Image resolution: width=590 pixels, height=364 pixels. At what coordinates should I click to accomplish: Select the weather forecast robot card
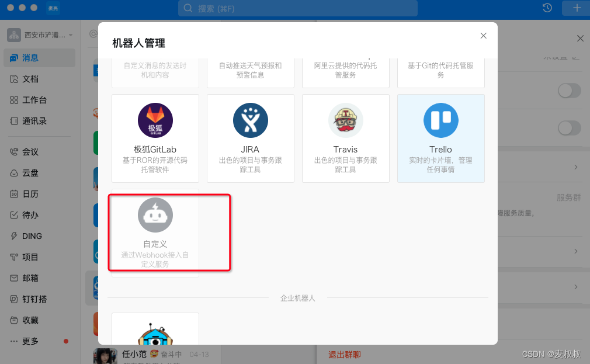250,73
